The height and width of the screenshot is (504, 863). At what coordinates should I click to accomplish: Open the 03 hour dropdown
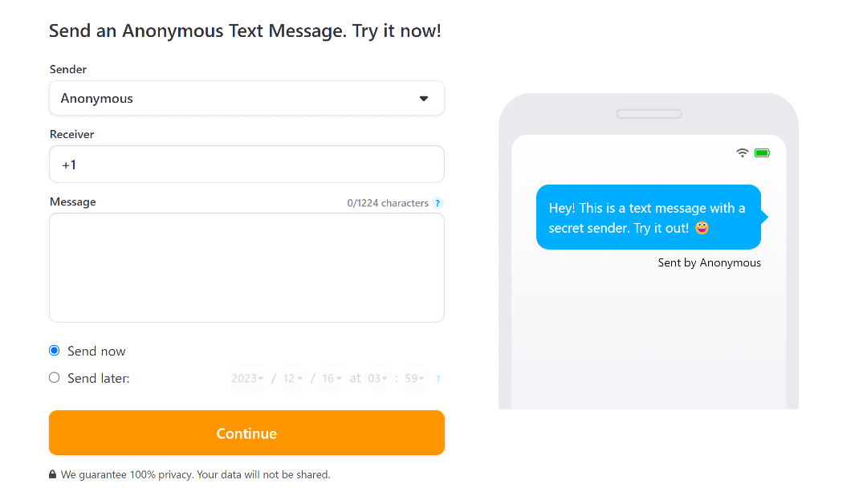coord(377,377)
